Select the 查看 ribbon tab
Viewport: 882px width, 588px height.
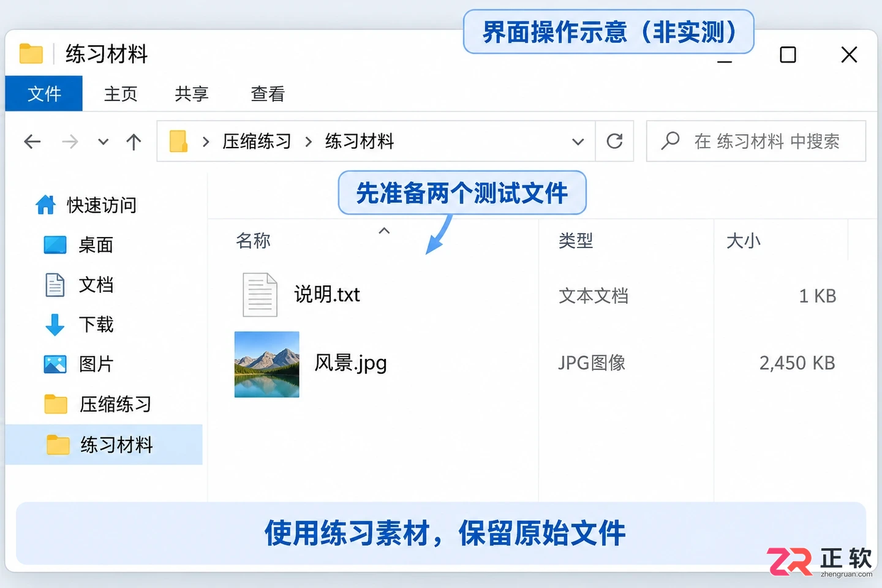268,94
